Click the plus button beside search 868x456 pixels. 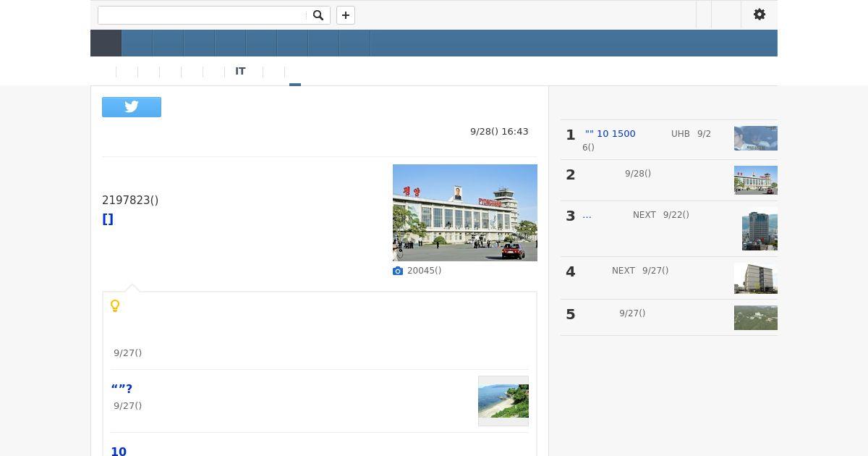click(x=346, y=15)
